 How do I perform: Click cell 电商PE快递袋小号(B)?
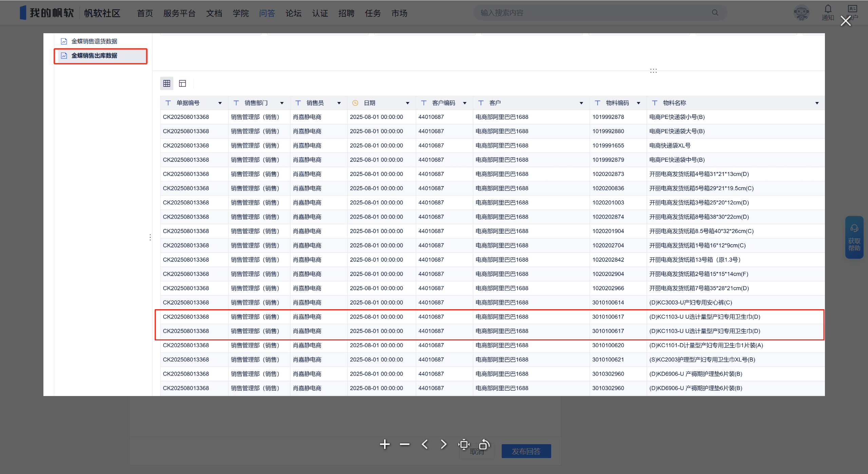tap(677, 117)
